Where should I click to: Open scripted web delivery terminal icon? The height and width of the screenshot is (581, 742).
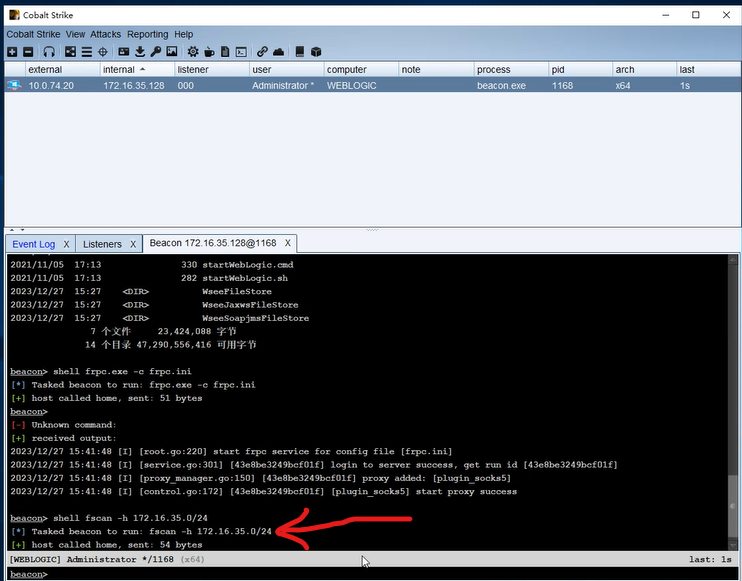pyautogui.click(x=241, y=52)
